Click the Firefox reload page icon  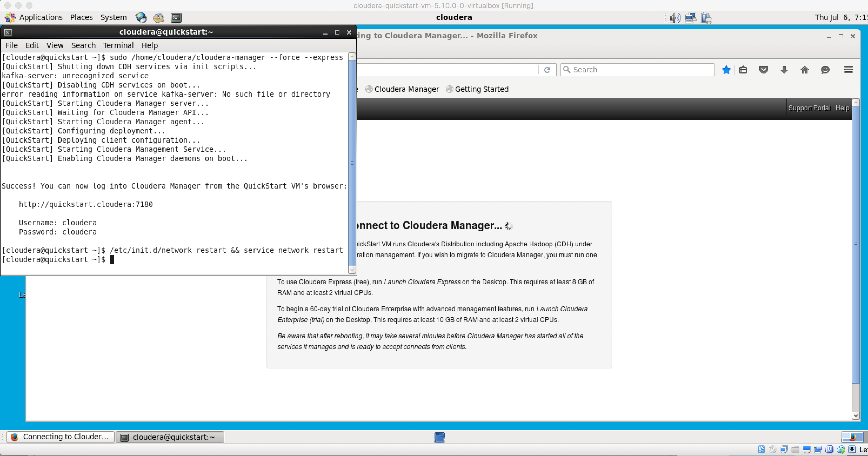point(547,70)
